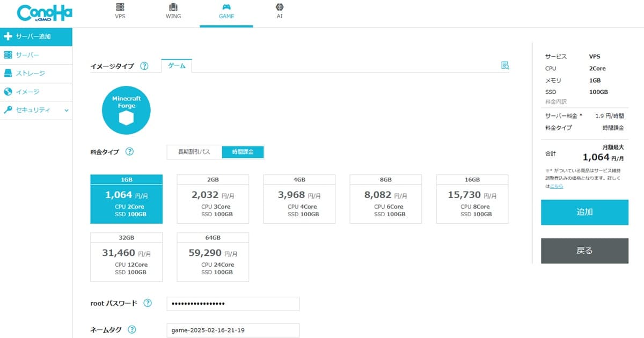
Task: Click the GAME controller icon
Action: pos(226,7)
